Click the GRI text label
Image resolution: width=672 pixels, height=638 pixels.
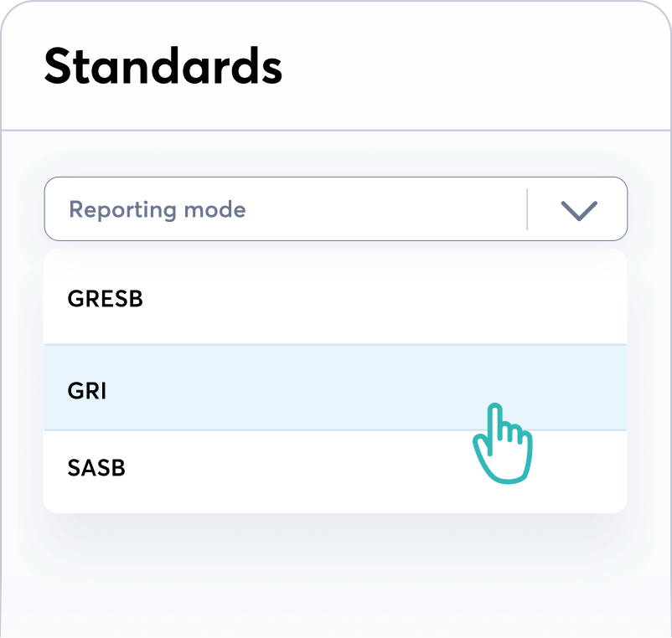click(x=87, y=389)
